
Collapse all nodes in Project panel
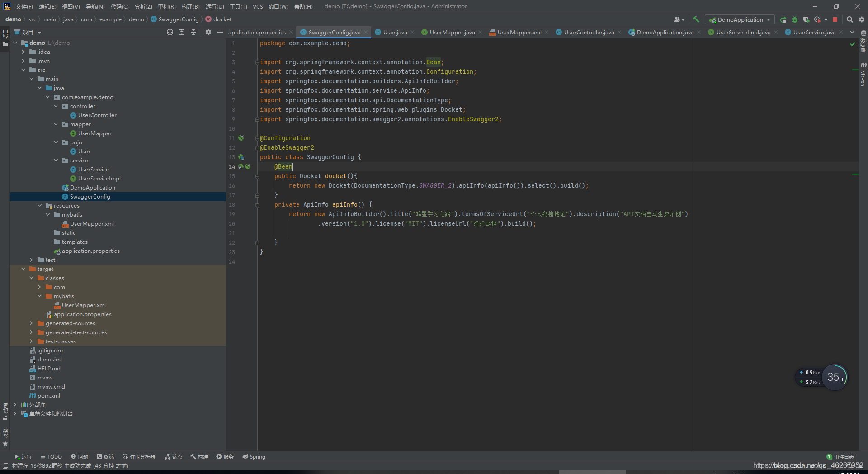193,32
